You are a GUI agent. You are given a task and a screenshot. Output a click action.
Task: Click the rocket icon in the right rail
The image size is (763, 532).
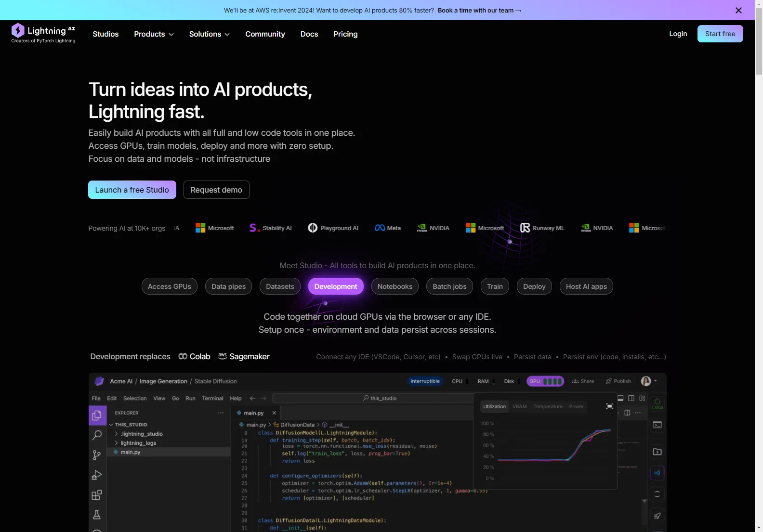click(657, 516)
